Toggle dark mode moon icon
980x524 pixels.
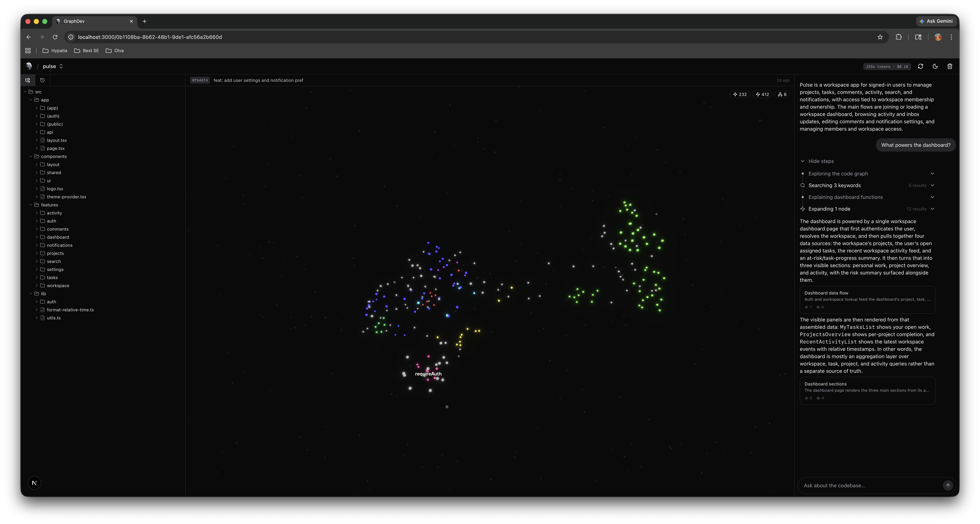pyautogui.click(x=935, y=66)
